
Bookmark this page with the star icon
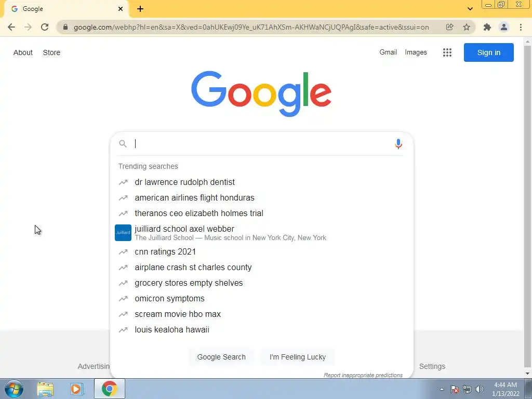tap(467, 27)
